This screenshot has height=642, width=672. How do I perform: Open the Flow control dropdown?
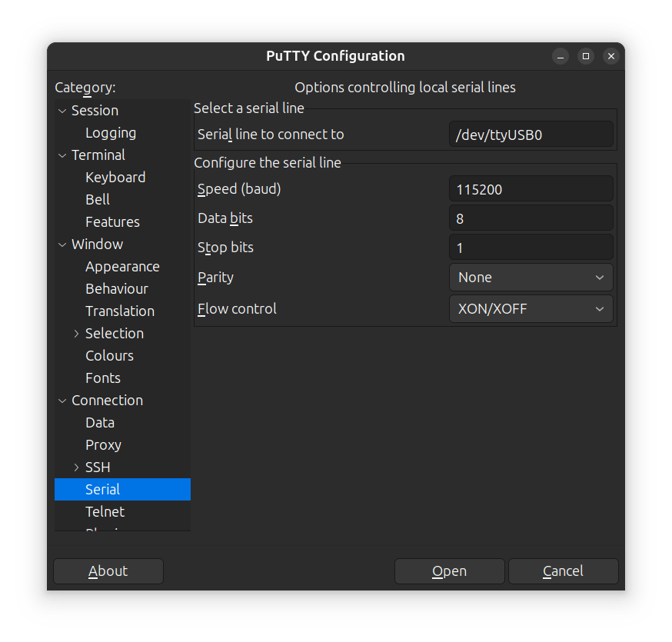(531, 308)
